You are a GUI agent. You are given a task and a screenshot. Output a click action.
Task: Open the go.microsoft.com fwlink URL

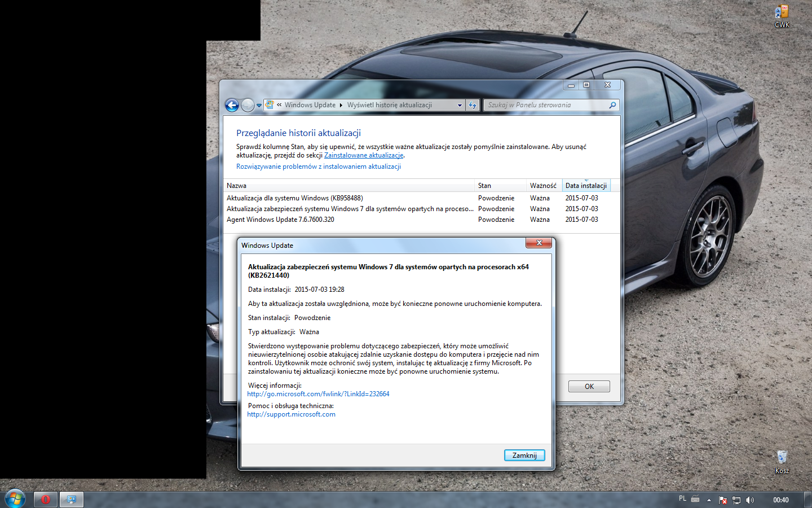tap(318, 394)
